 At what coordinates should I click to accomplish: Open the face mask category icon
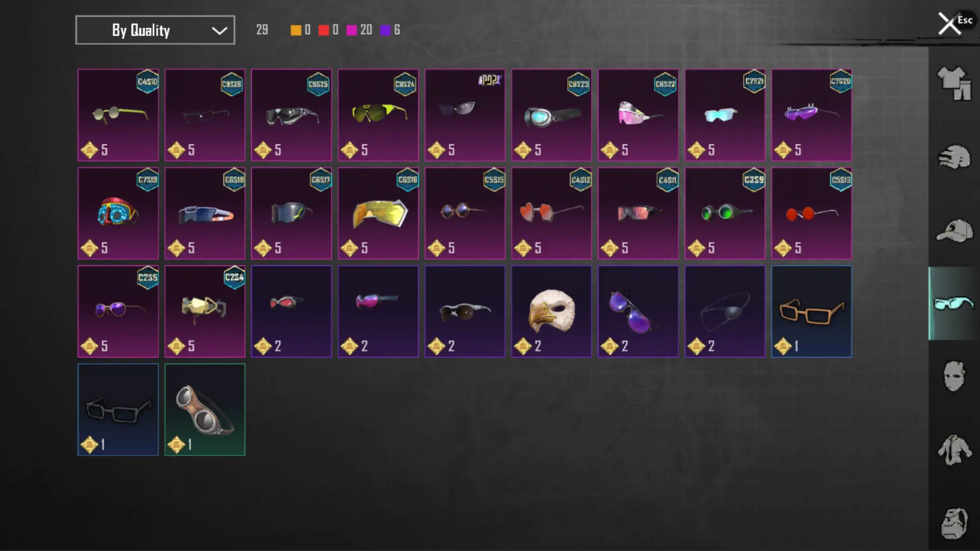coord(954,376)
